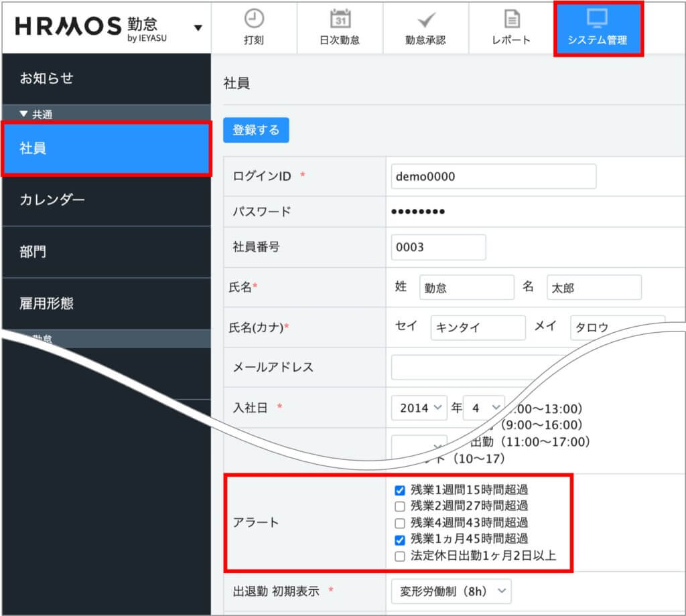Click the 勤怠承認 checkmark icon

pos(425,19)
